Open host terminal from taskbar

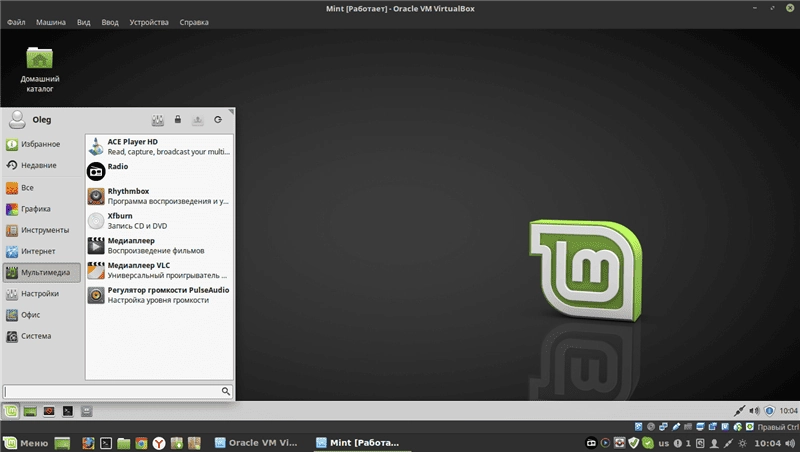click(106, 443)
